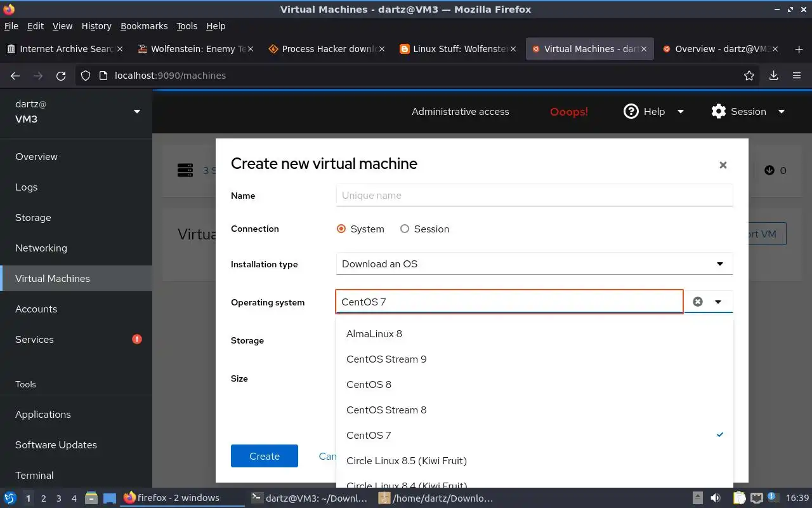Click the Firefox back arrow
The height and width of the screenshot is (508, 812).
click(15, 76)
